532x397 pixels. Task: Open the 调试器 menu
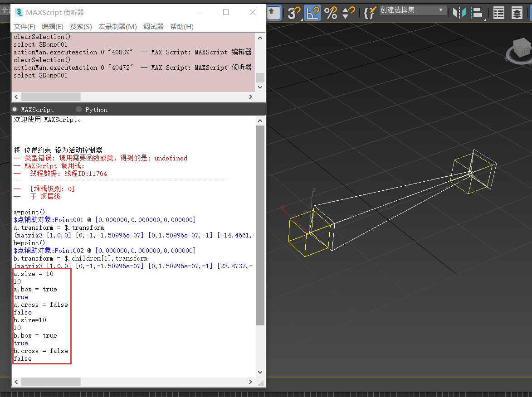[153, 26]
